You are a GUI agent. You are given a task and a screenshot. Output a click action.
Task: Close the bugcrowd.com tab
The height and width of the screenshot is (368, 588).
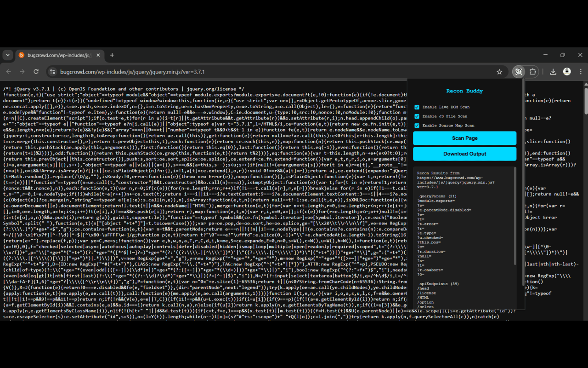click(98, 55)
